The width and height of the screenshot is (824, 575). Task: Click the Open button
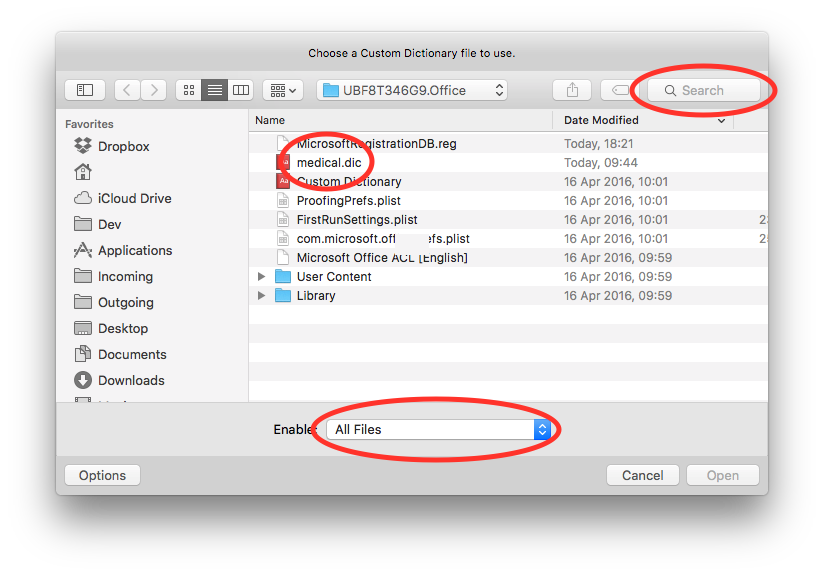(723, 475)
